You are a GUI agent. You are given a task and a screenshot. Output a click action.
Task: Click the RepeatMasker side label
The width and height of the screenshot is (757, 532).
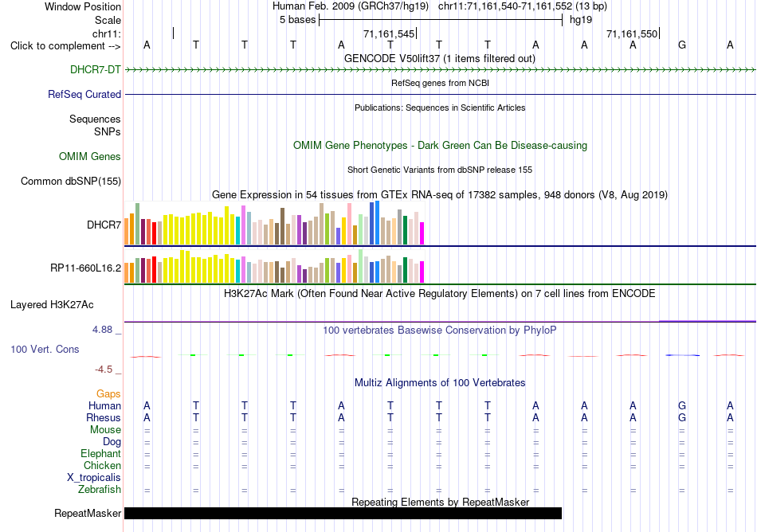88,514
